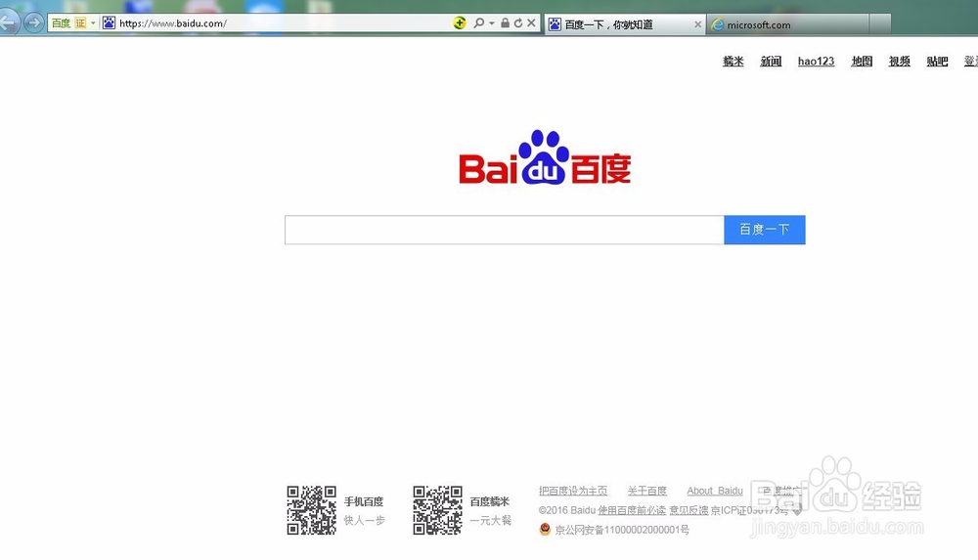Screen dimensions: 978x560
Task: Click the 百度 证 verified site badge
Action: pos(68,23)
